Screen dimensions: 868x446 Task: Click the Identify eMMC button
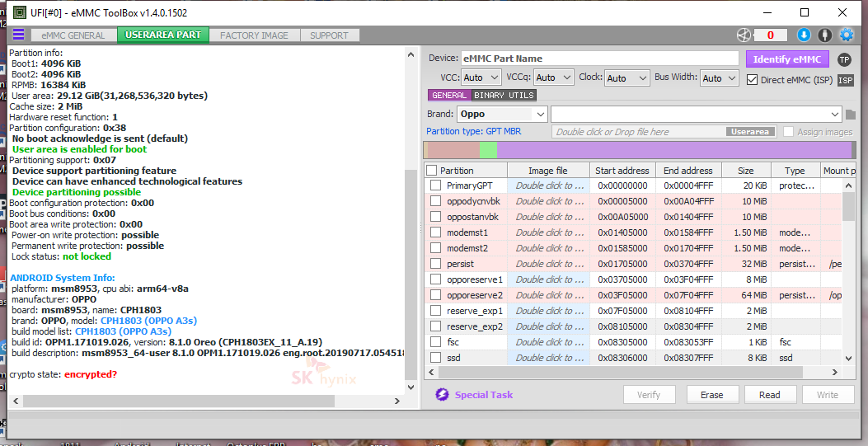pos(786,59)
